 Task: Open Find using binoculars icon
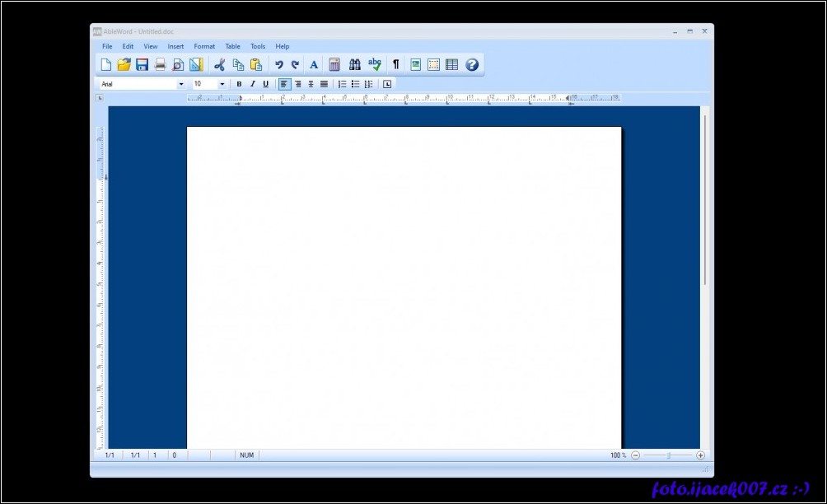[355, 64]
